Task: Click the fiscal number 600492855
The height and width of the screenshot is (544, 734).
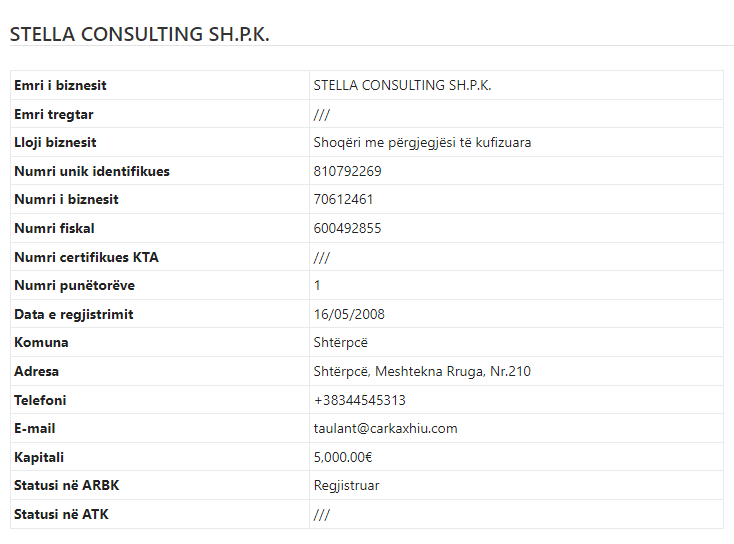Action: [x=347, y=228]
